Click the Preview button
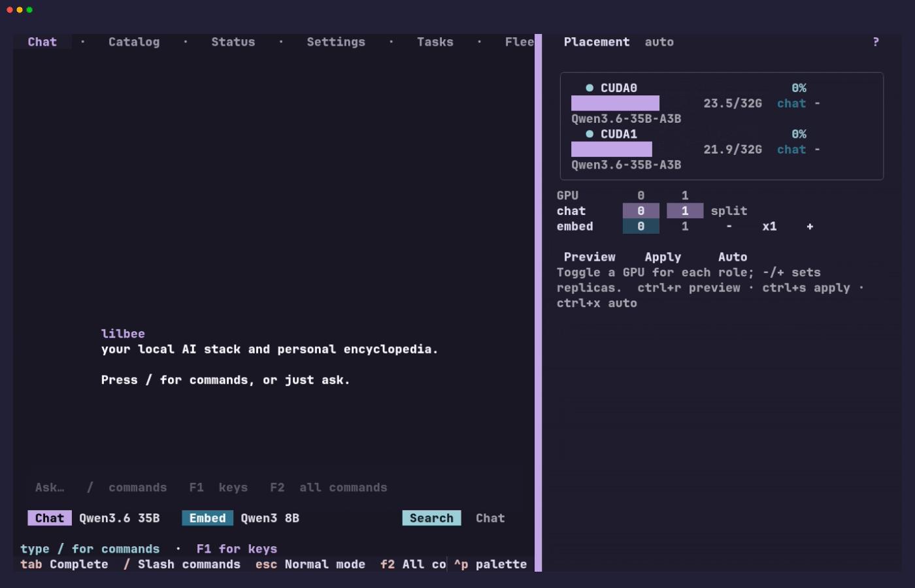This screenshot has width=915, height=588. [590, 257]
